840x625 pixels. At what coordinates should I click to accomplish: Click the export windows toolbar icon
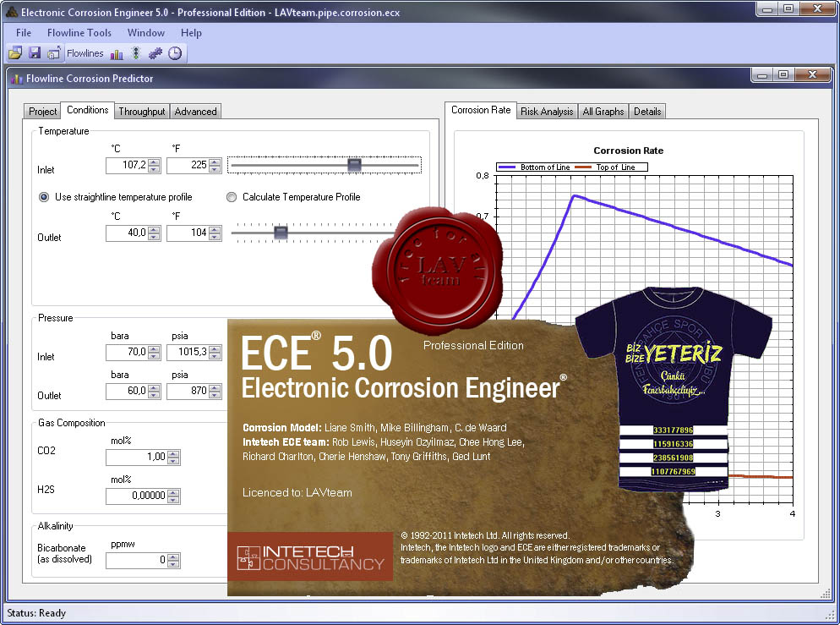pyautogui.click(x=53, y=53)
